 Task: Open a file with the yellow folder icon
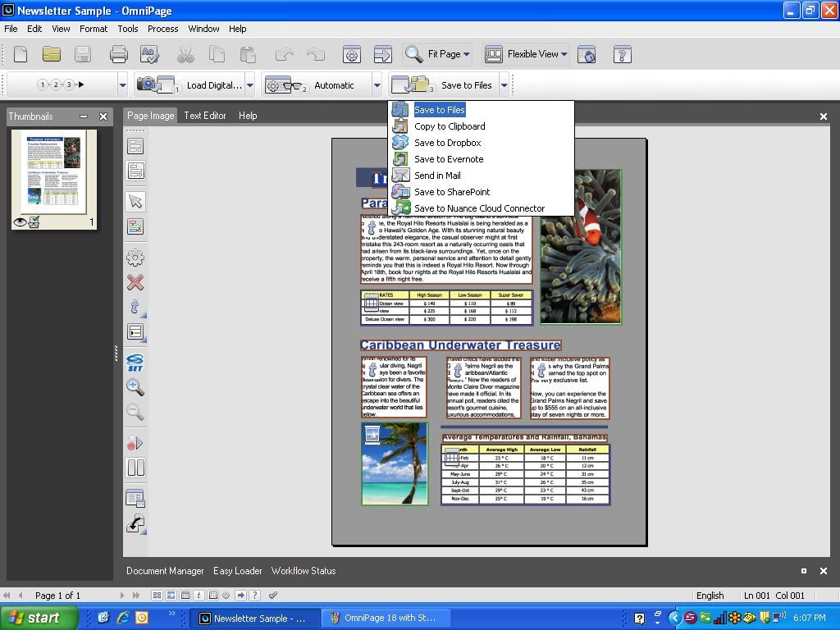click(52, 55)
